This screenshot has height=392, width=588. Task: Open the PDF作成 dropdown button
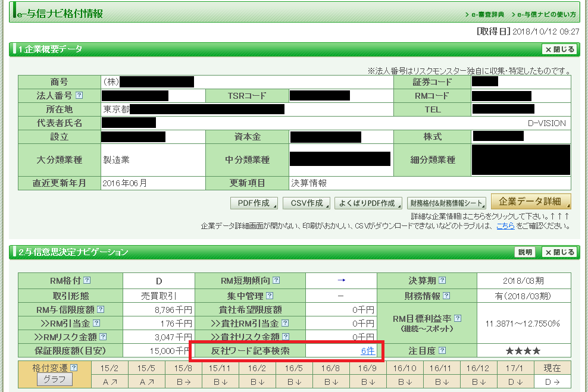254,203
